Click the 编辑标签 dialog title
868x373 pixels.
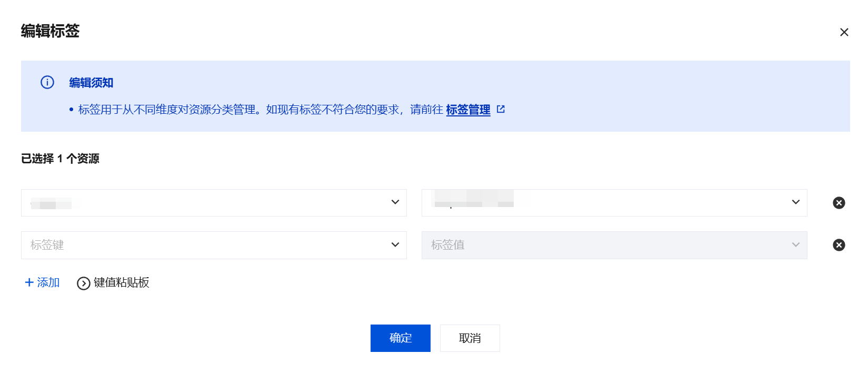(x=50, y=31)
